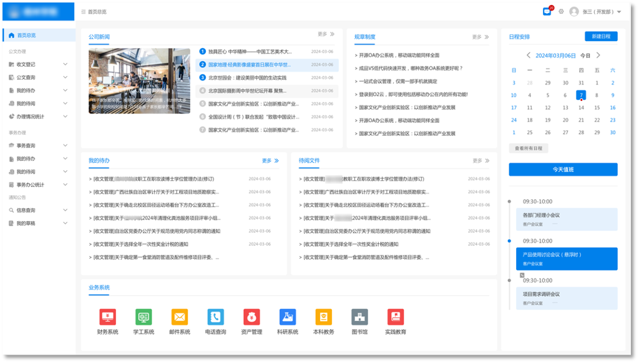Image resolution: width=639 pixels, height=364 pixels.
Task: Click 更多 link in 待阅文件 panel
Action: point(481,160)
